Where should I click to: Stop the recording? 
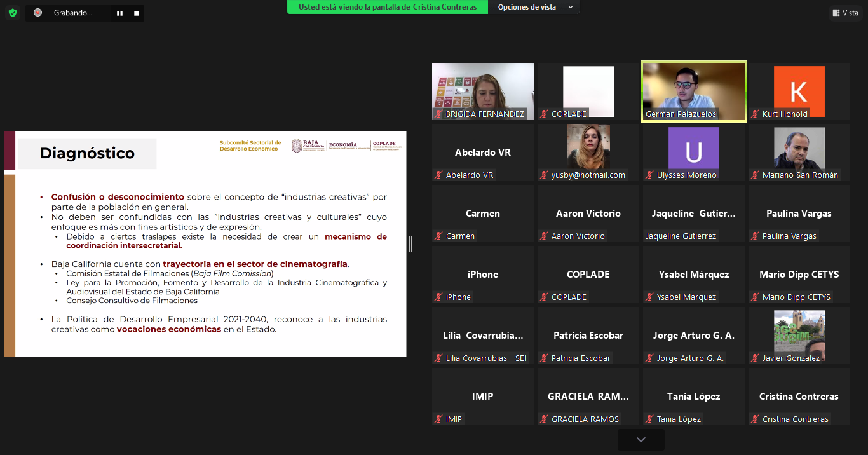[x=136, y=13]
